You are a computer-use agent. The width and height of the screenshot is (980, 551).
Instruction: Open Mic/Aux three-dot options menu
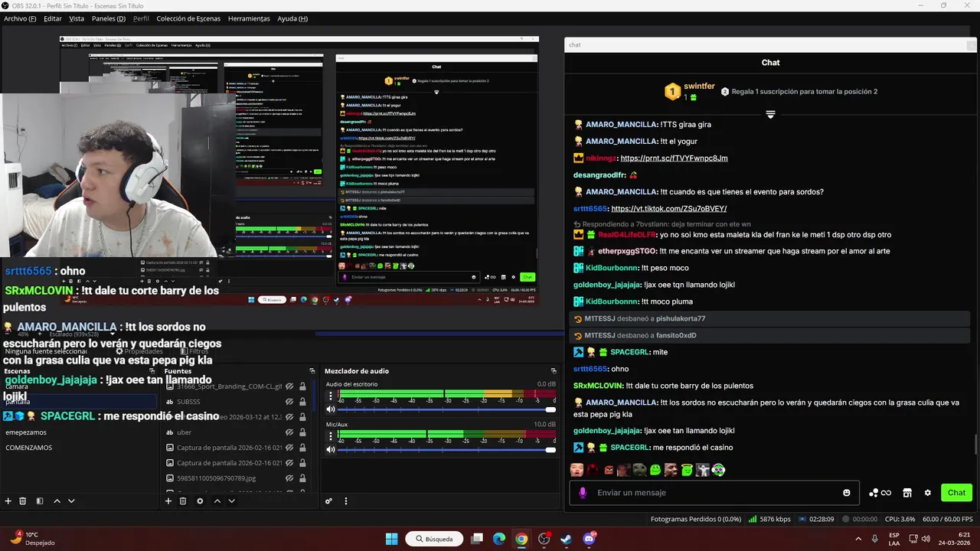[331, 435]
